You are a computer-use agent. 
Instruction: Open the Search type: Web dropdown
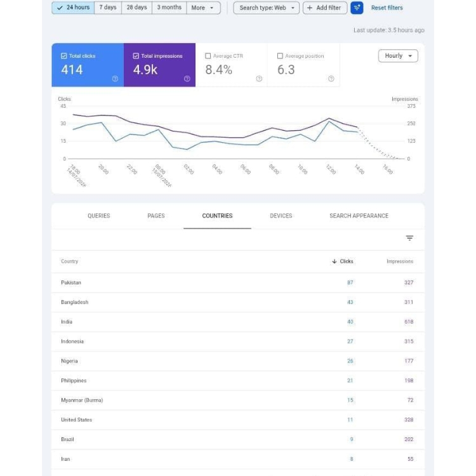(266, 8)
